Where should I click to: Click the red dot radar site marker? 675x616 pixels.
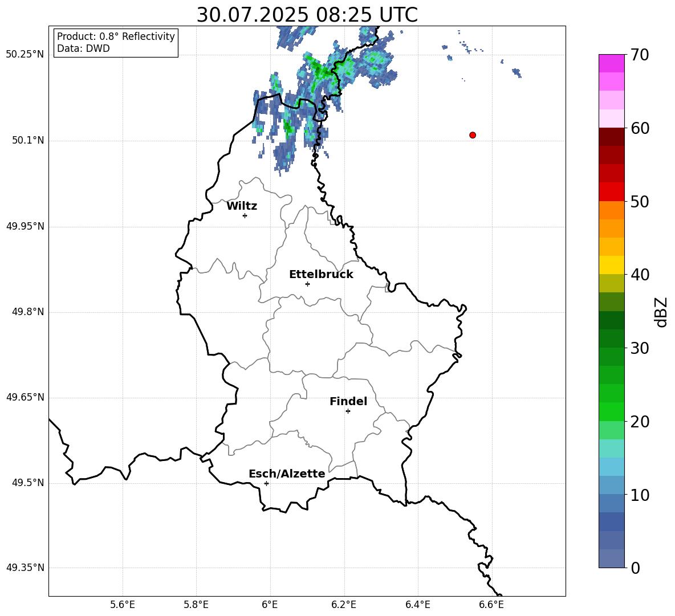(x=473, y=135)
